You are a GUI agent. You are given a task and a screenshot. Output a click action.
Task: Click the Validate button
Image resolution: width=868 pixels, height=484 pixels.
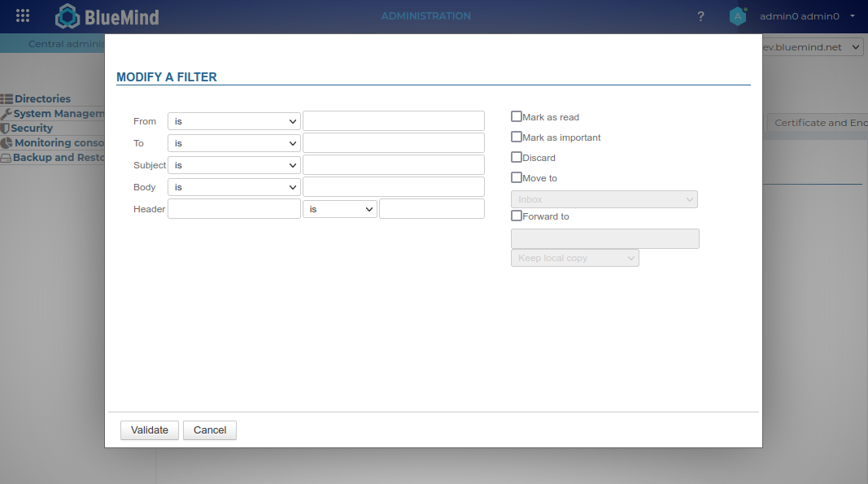[150, 430]
